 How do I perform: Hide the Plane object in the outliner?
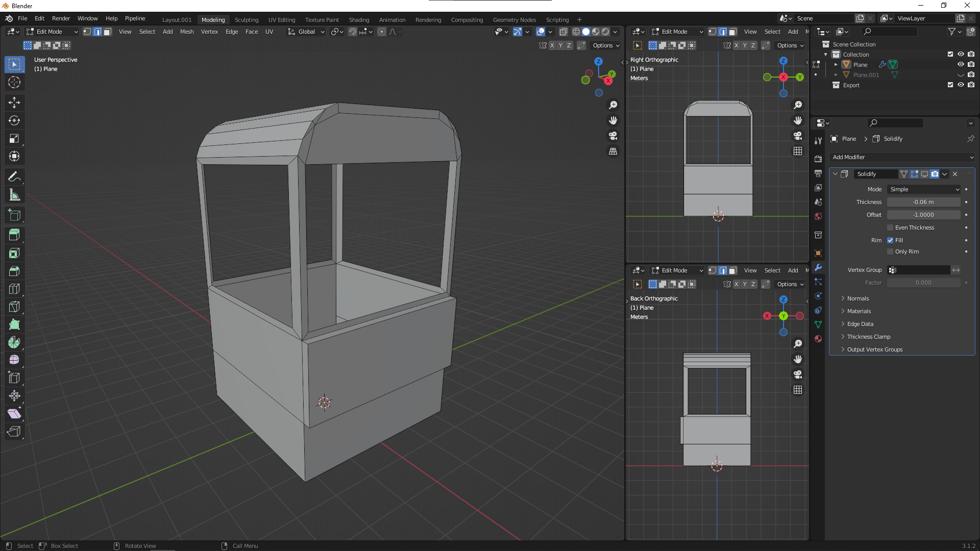coord(960,64)
